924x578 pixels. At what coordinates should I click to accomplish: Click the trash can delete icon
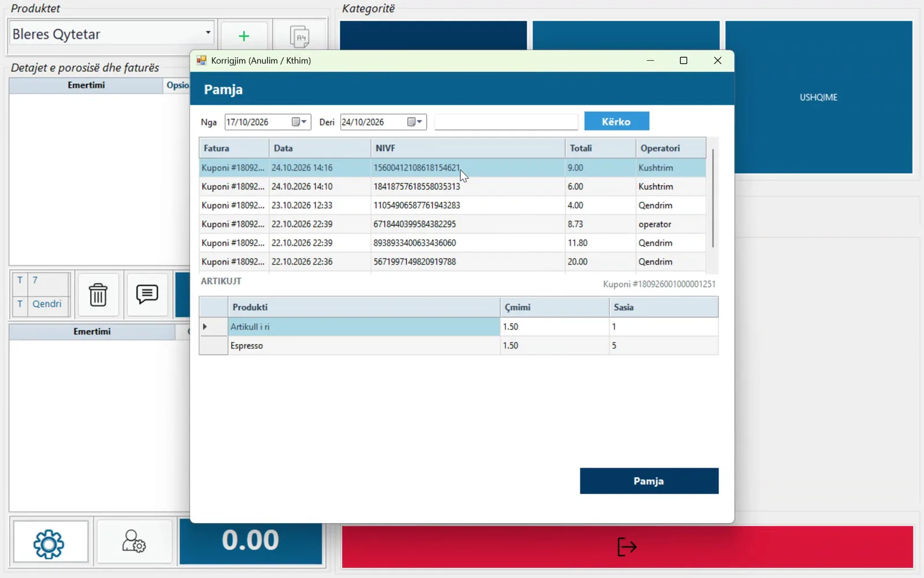click(x=98, y=295)
